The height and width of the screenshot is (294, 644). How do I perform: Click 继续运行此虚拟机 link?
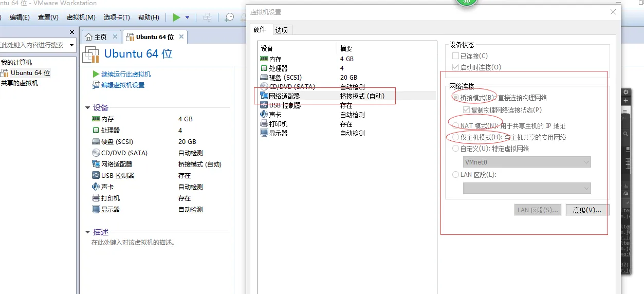(126, 74)
